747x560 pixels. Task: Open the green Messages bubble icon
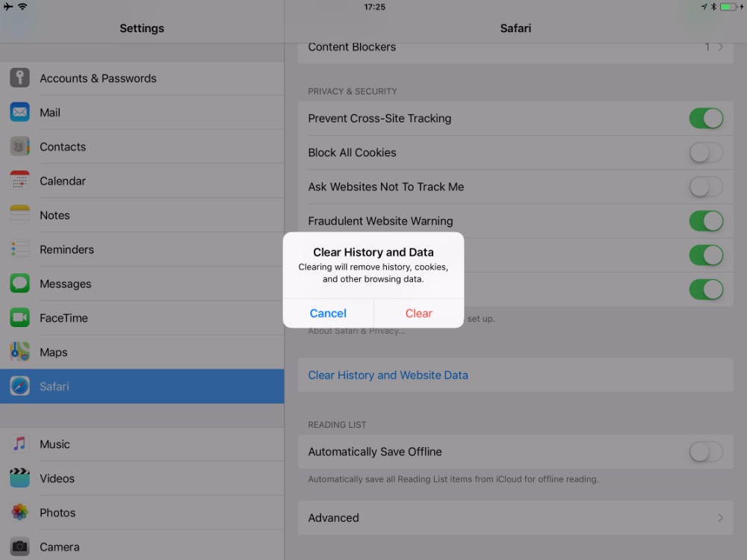pos(19,284)
